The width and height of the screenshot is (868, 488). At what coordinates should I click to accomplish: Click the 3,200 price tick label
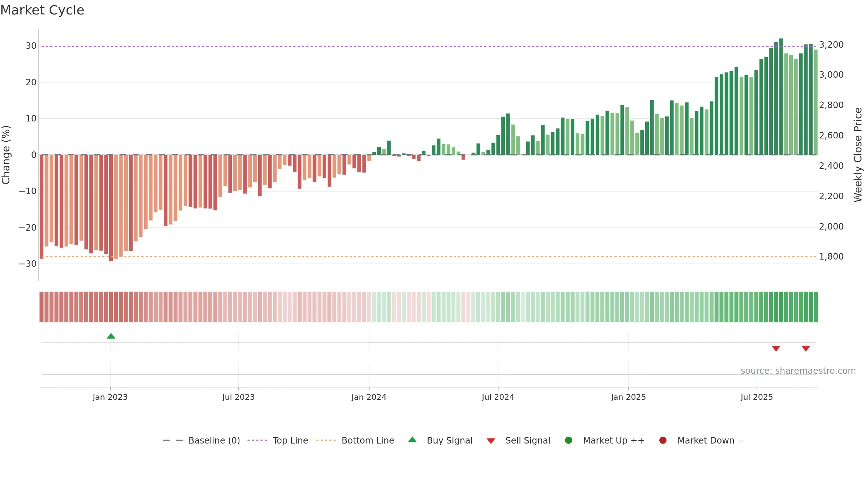[x=831, y=45]
